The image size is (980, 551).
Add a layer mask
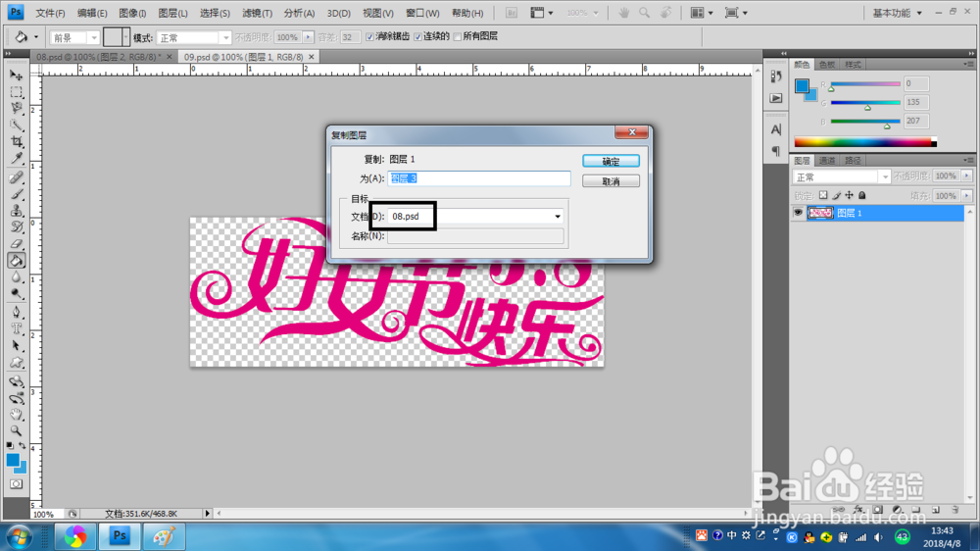878,510
